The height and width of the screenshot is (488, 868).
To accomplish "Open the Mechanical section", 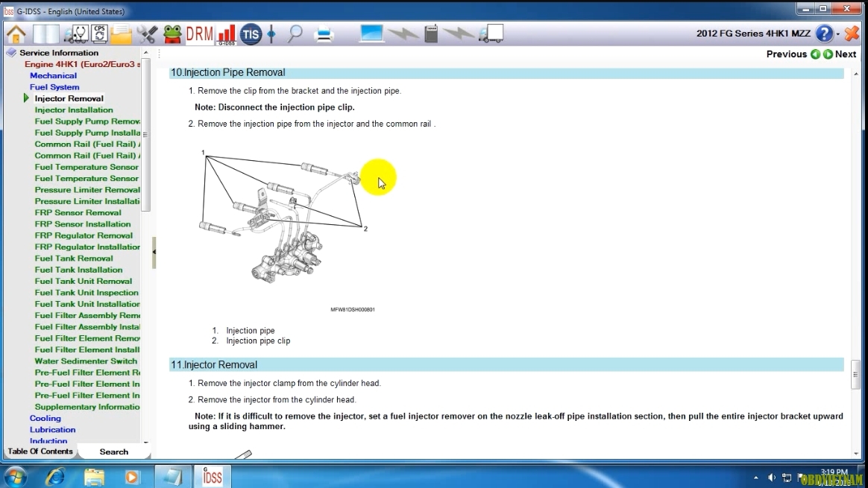I will 53,76.
